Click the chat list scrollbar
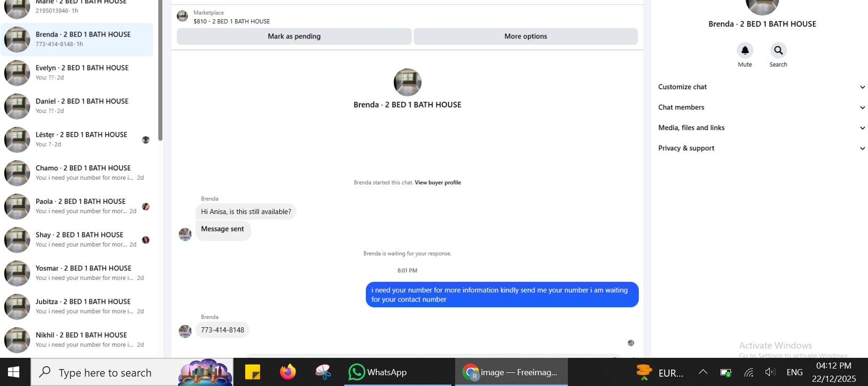This screenshot has width=868, height=386. (x=160, y=70)
